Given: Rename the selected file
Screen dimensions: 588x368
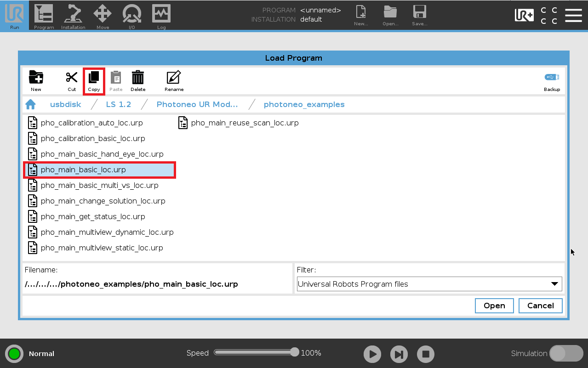Looking at the screenshot, I should point(174,81).
